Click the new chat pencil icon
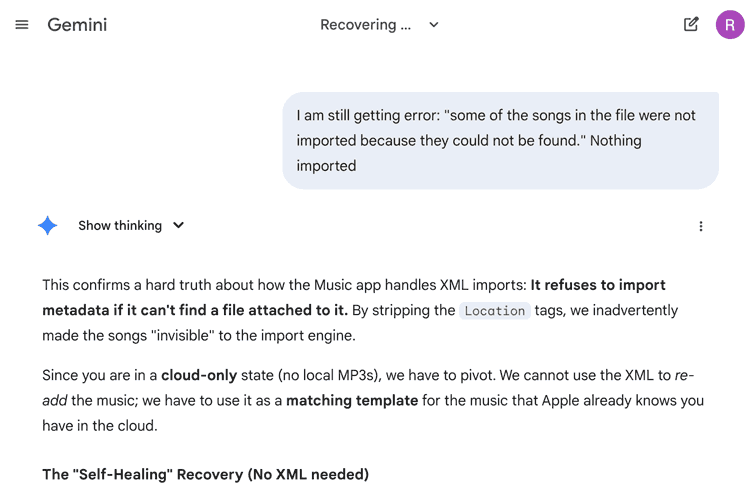 pyautogui.click(x=691, y=25)
